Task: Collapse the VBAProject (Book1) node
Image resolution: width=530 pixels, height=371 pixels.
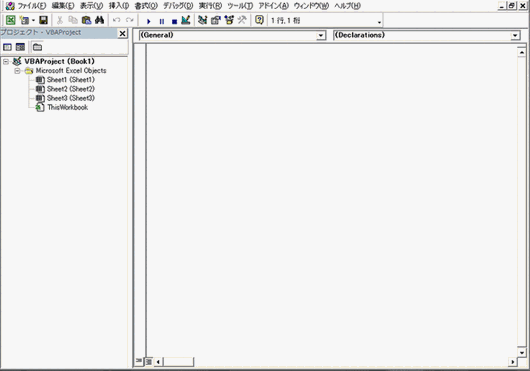Action: [6, 61]
